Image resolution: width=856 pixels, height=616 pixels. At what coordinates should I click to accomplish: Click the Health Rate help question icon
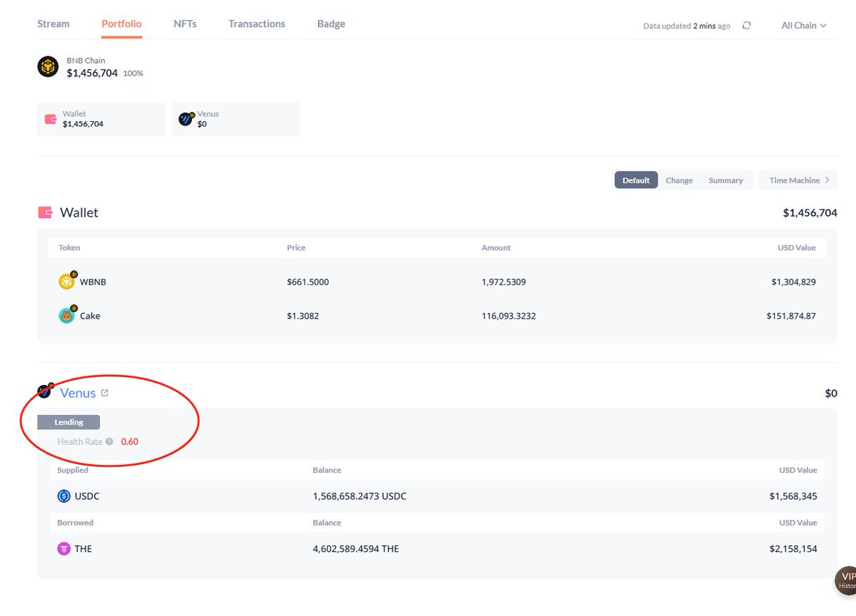(109, 441)
